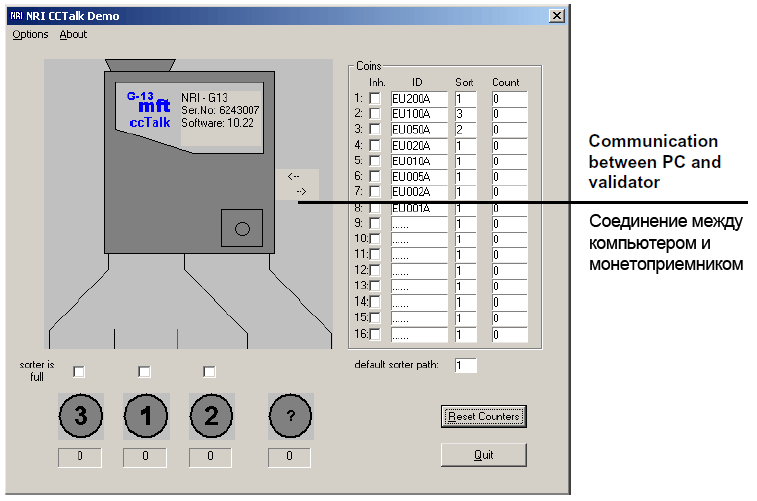Click the coin insert funnel on top
Image resolution: width=757 pixels, height=501 pixels.
[x=140, y=63]
